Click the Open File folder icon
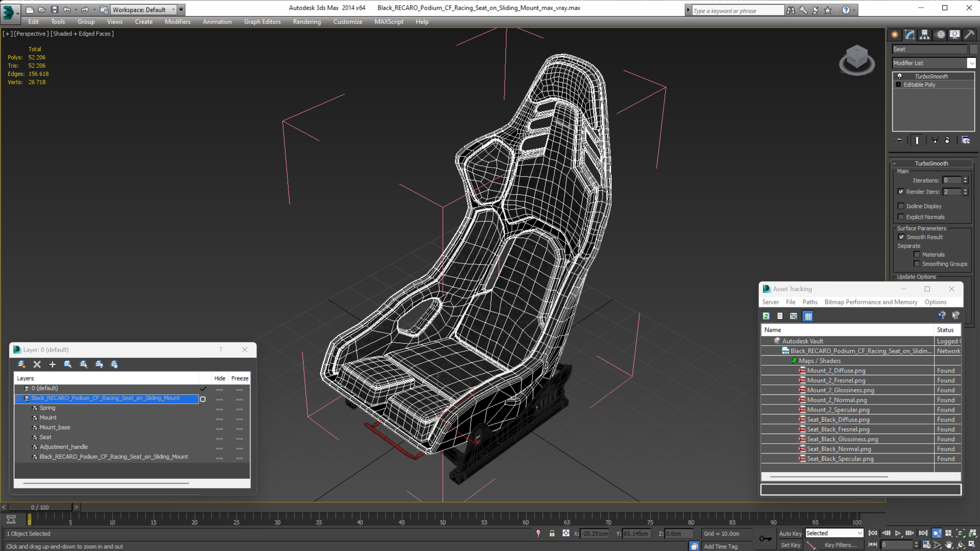The image size is (980, 551). (42, 10)
